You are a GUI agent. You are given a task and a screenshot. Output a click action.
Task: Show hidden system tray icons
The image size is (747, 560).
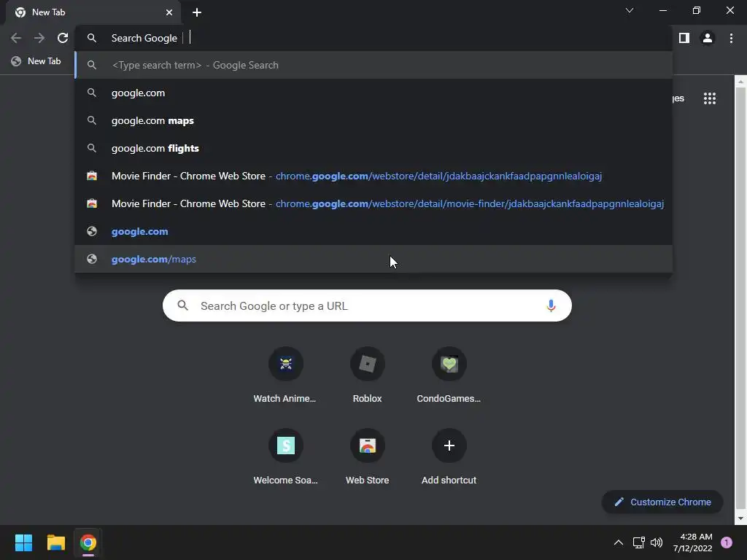[619, 542]
